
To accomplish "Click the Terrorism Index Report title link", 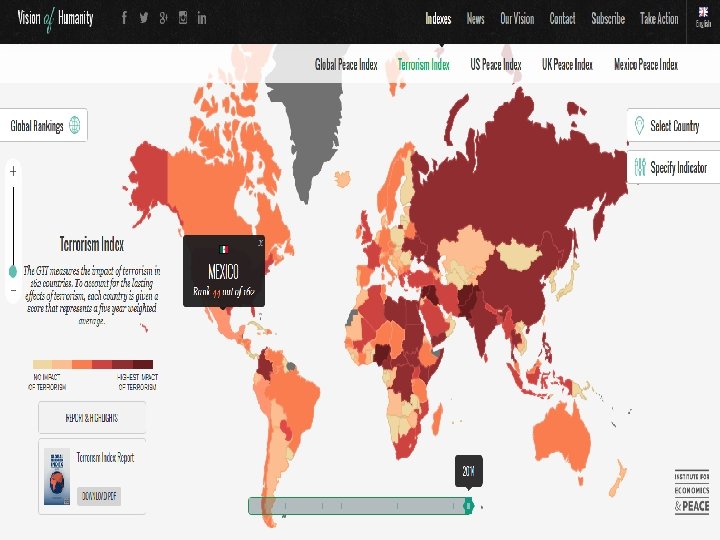I will click(105, 457).
